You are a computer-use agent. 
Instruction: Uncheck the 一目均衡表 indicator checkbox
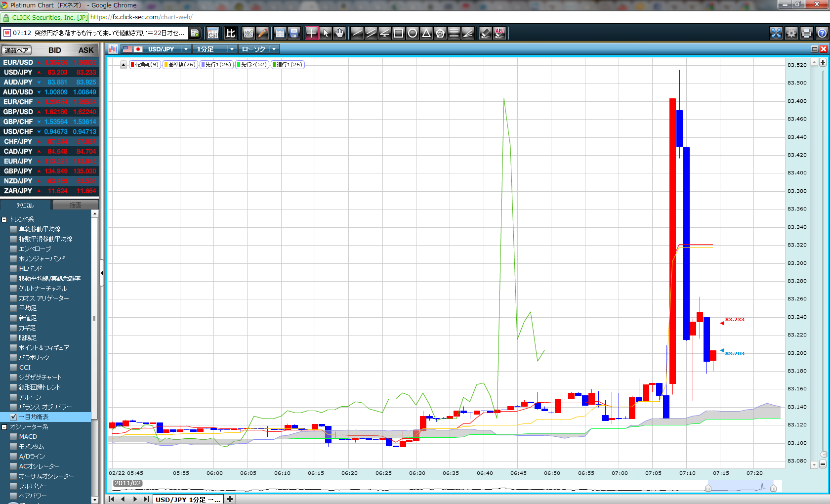(14, 417)
